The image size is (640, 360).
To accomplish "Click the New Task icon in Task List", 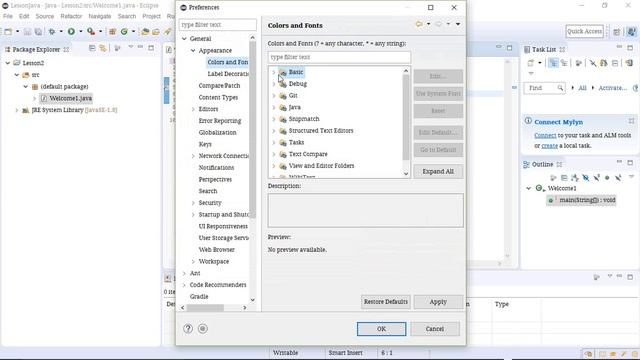I will pos(531,63).
